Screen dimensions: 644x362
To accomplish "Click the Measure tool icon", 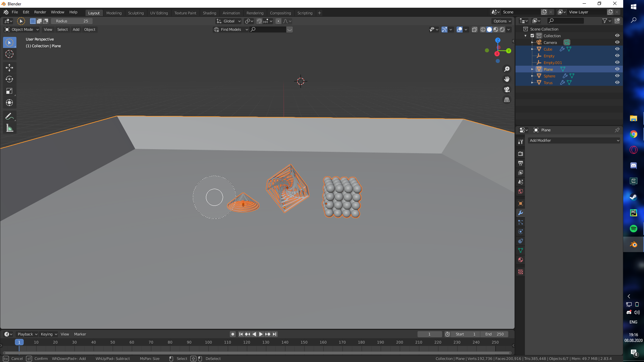I will pos(9,128).
